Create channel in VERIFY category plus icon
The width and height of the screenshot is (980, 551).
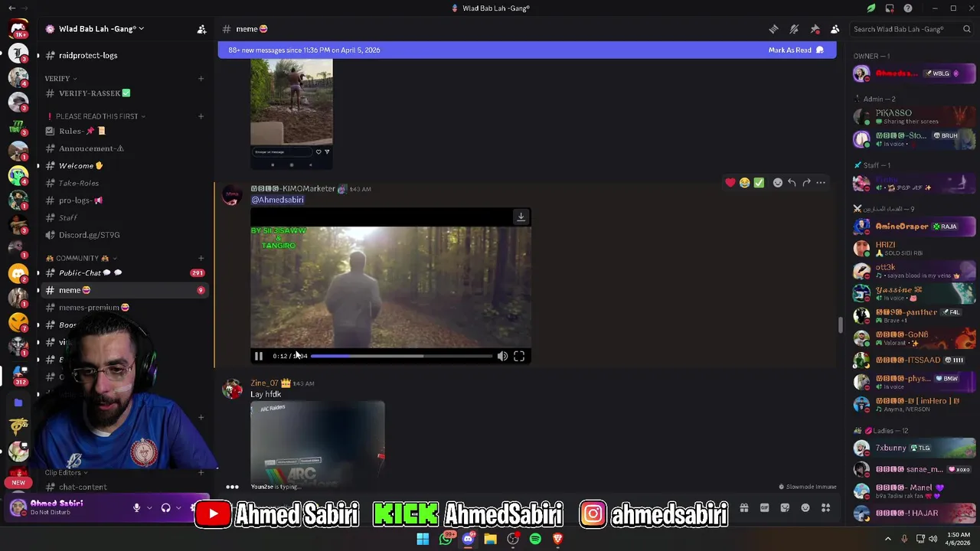(201, 78)
